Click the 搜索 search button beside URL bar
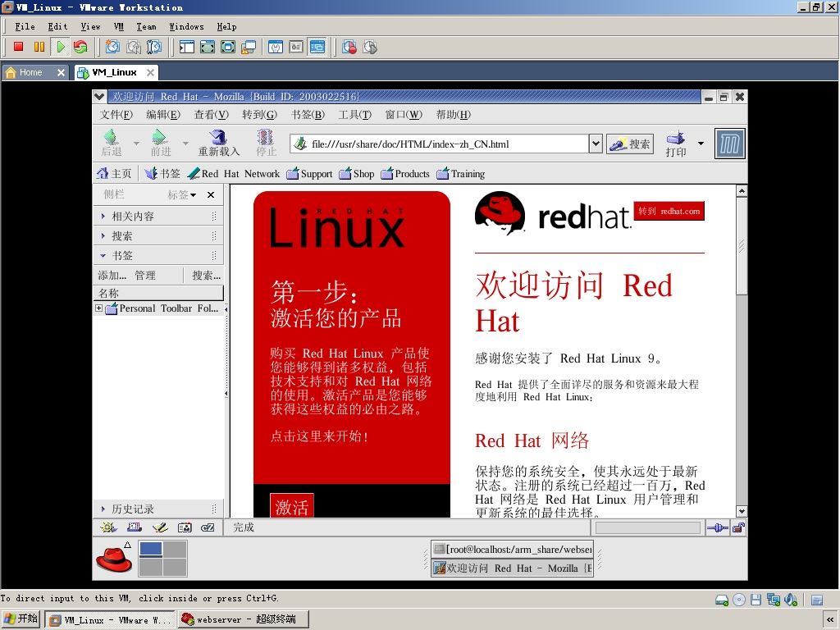The width and height of the screenshot is (840, 630). [630, 144]
